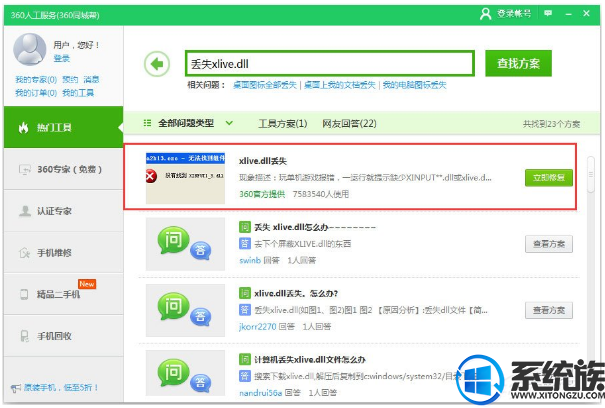Click the green back arrow icon
The width and height of the screenshot is (605, 408).
157,64
